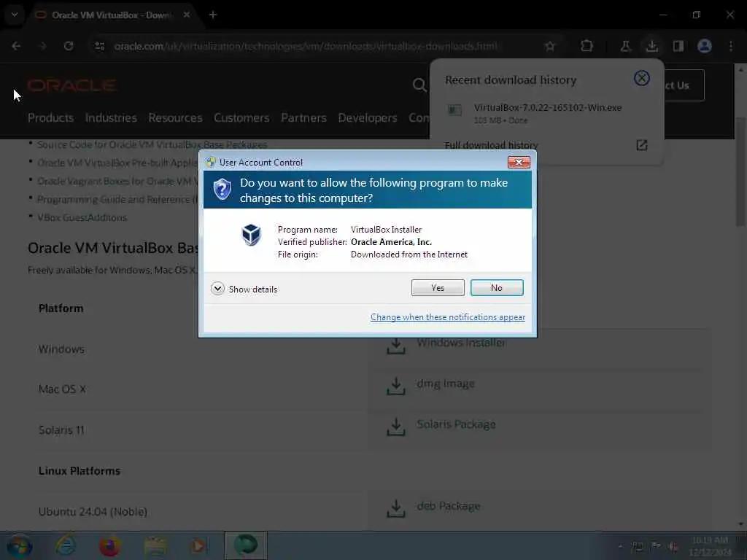Click the taskbar clock

[710, 546]
